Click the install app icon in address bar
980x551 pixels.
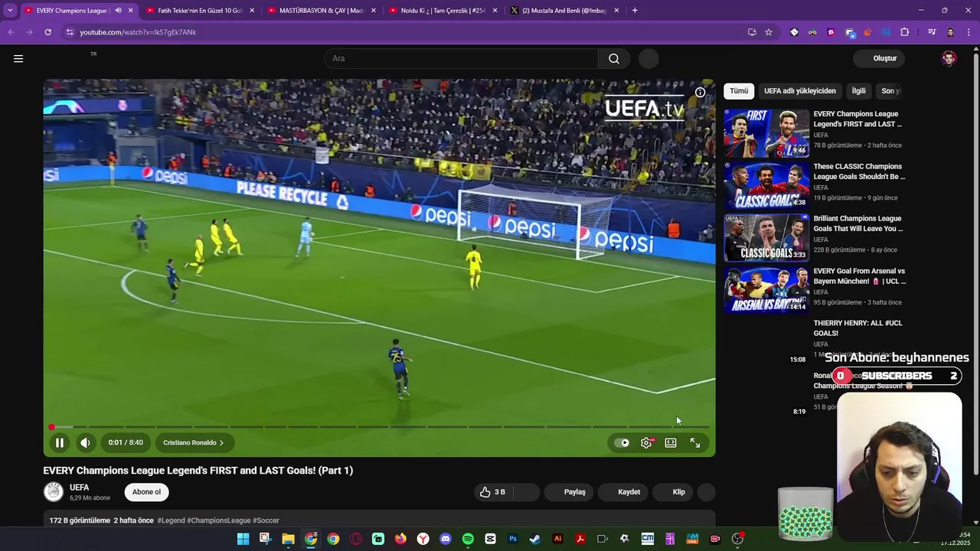click(x=752, y=32)
